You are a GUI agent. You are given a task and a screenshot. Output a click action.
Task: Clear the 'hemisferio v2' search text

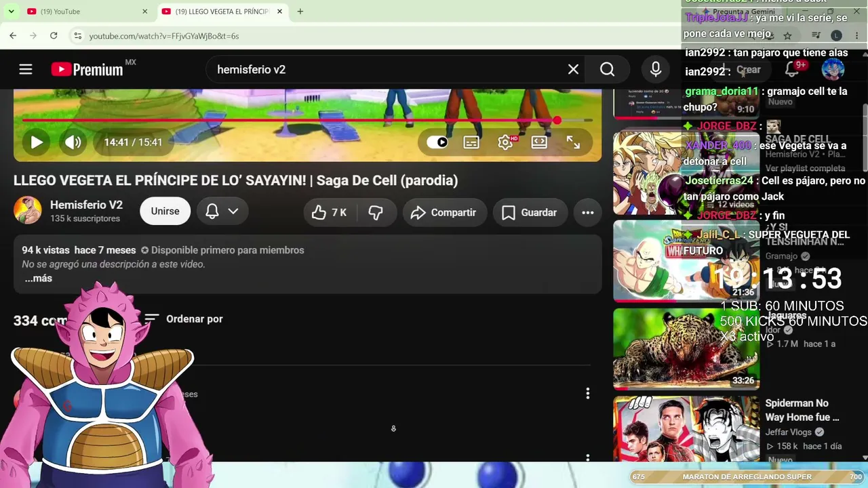pyautogui.click(x=573, y=69)
